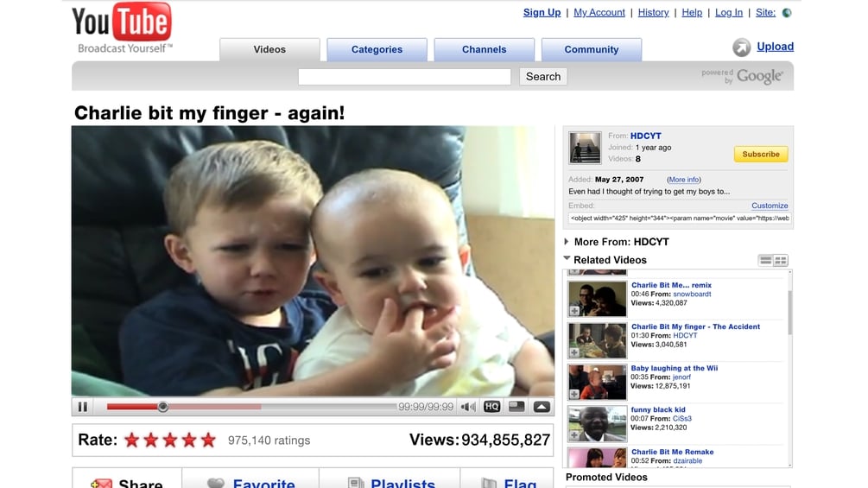Pause the video with the pause button
This screenshot has width=868, height=488.
83,407
